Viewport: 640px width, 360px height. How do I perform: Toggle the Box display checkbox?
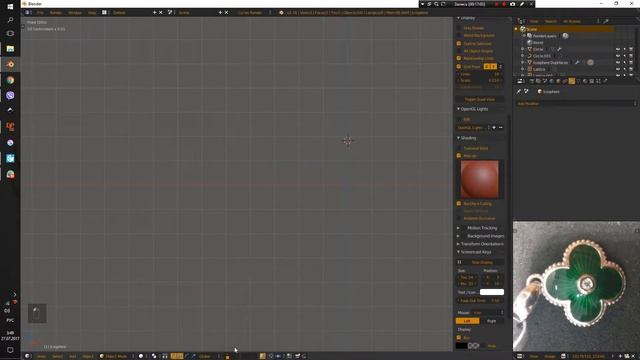(459, 338)
